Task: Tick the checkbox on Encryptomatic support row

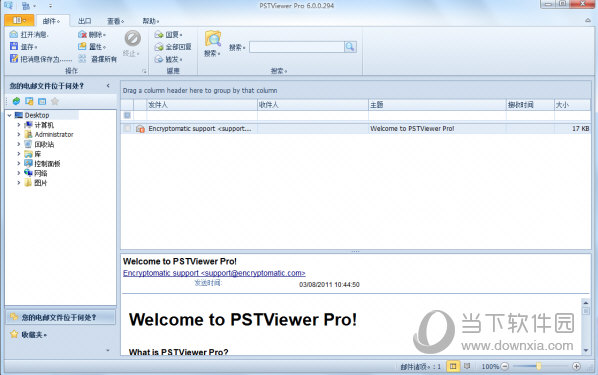Action: (127, 129)
